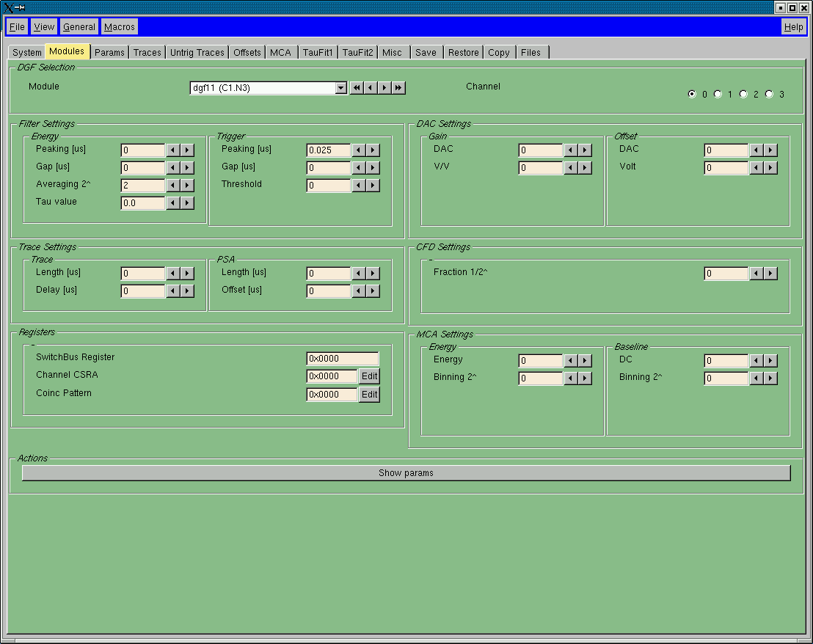The image size is (813, 644).
Task: Open the File menu
Action: pos(17,27)
